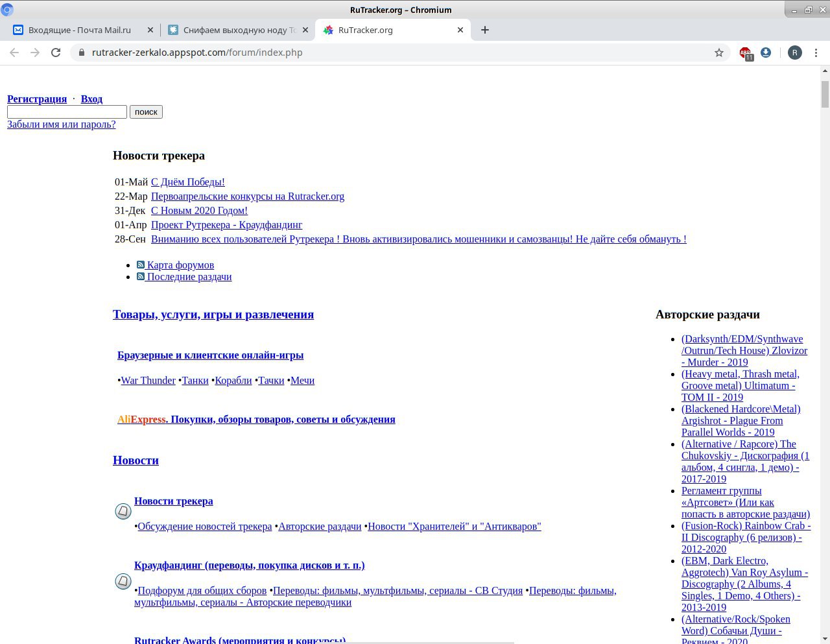This screenshot has width=830, height=644.
Task: Reload the page with the refresh icon
Action: [x=56, y=53]
